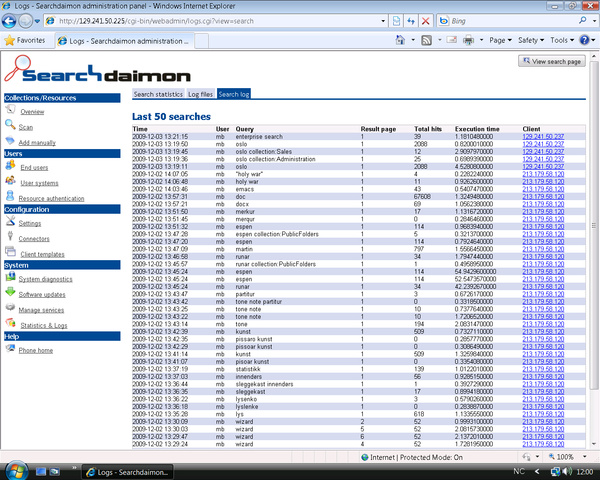600x480 pixels.
Task: Click the Resource authentication icon
Action: coord(10,196)
